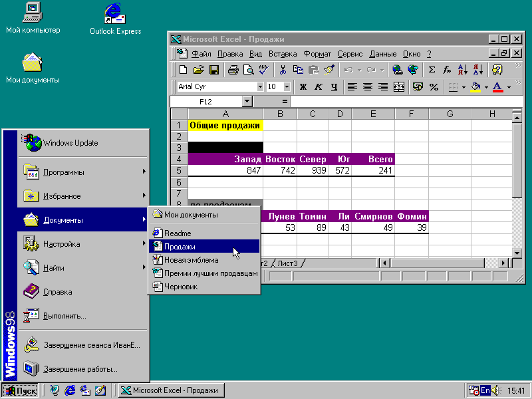Image resolution: width=532 pixels, height=399 pixels.
Task: Undo the last action in Excel
Action: pos(348,70)
